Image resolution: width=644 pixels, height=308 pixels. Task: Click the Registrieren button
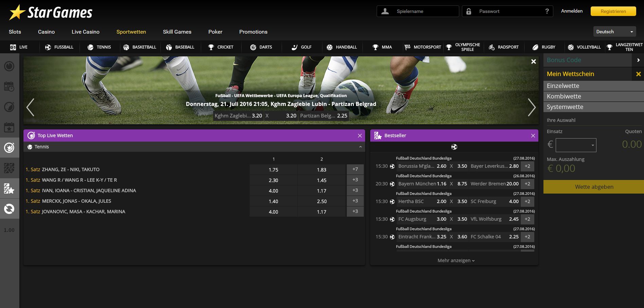coord(613,11)
